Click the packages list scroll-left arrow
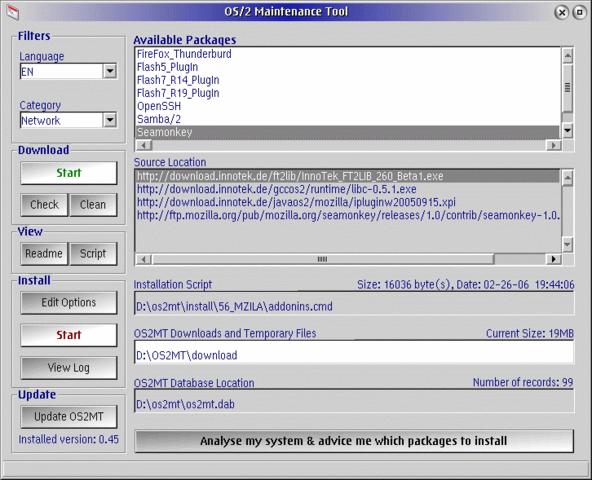This screenshot has height=480, width=592. (x=143, y=145)
